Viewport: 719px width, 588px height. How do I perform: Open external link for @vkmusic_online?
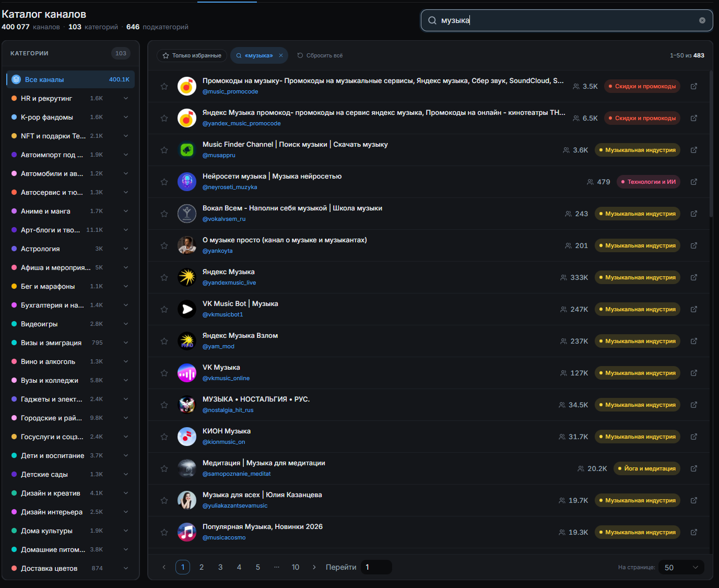point(694,373)
